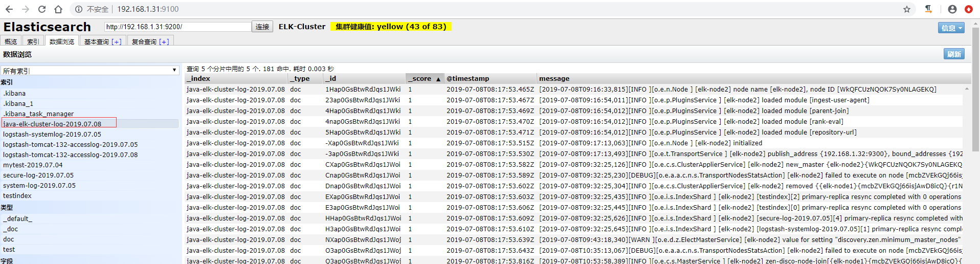Toggle sort arrow on _score column
The width and height of the screenshot is (980, 264).
pyautogui.click(x=438, y=79)
